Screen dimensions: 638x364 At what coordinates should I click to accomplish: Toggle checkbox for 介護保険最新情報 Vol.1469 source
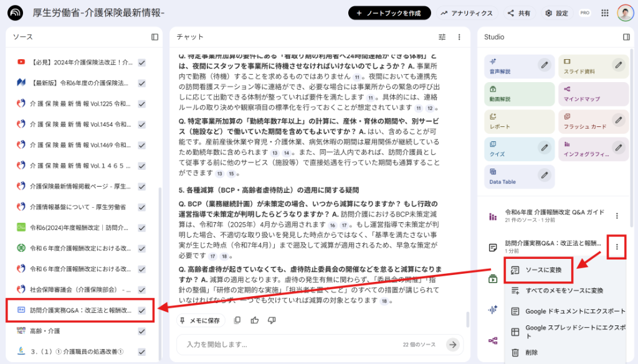click(141, 145)
